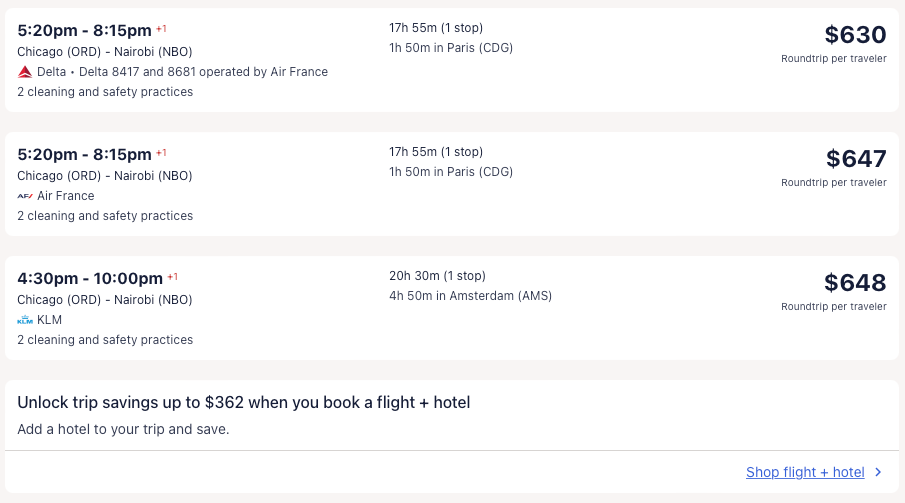Select the $648 KLM flight price
Viewport: 905px width, 503px height.
coord(855,283)
